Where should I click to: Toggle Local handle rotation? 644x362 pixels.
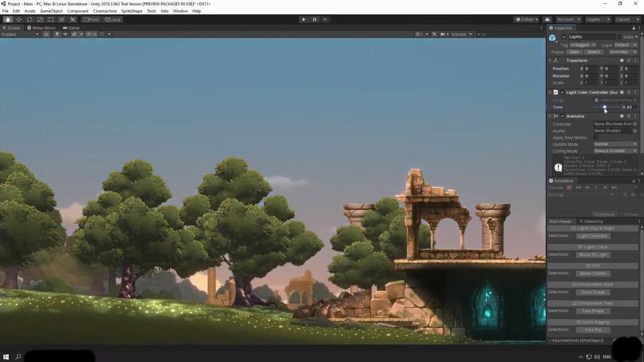coord(113,19)
